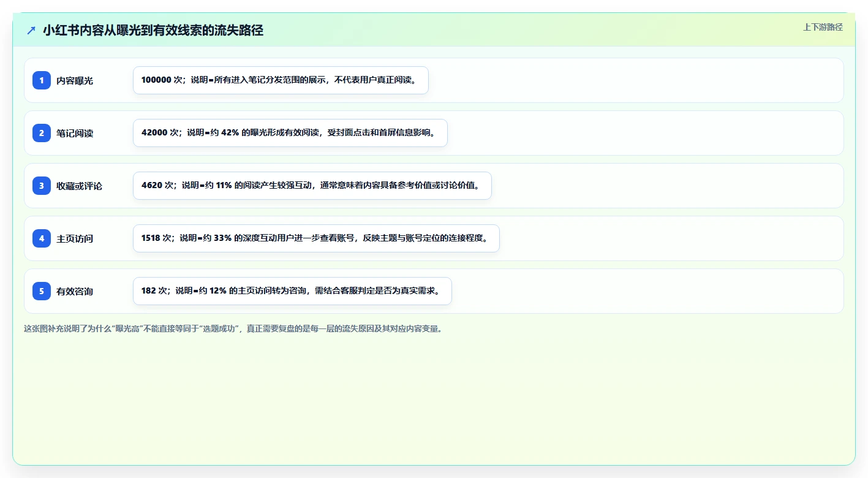Click the 182 次 description box
This screenshot has width=868, height=478.
tap(292, 291)
